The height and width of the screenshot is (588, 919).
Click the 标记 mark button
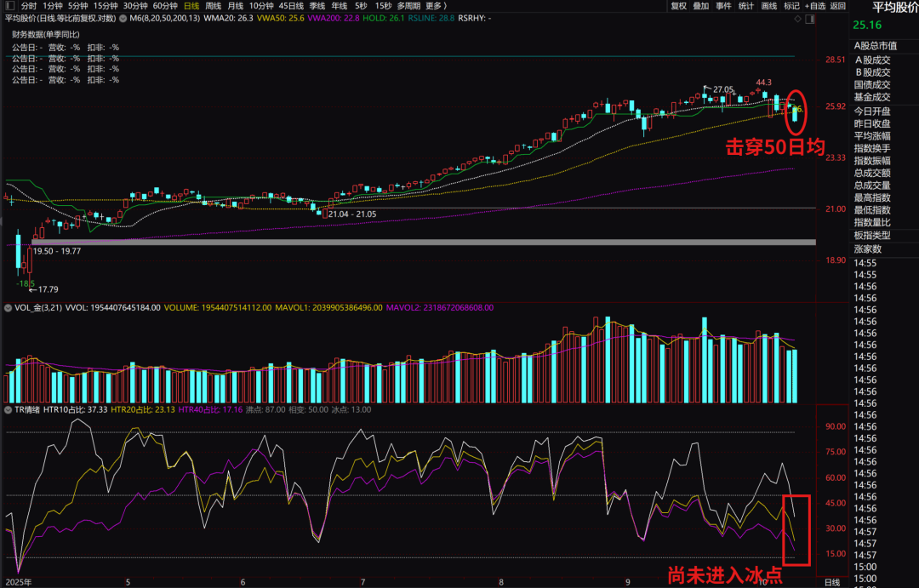792,6
